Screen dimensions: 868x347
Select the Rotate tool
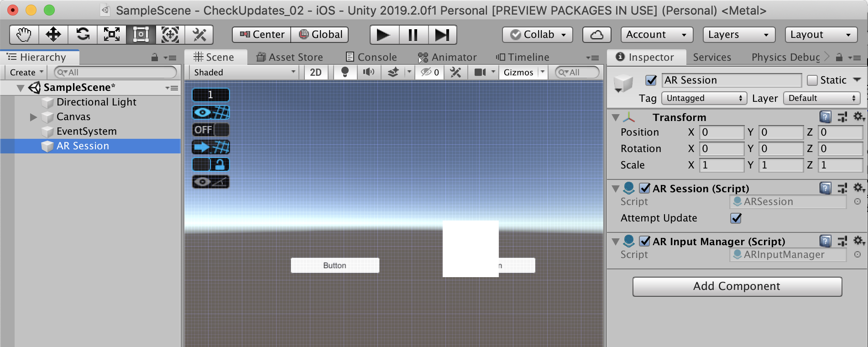point(83,35)
